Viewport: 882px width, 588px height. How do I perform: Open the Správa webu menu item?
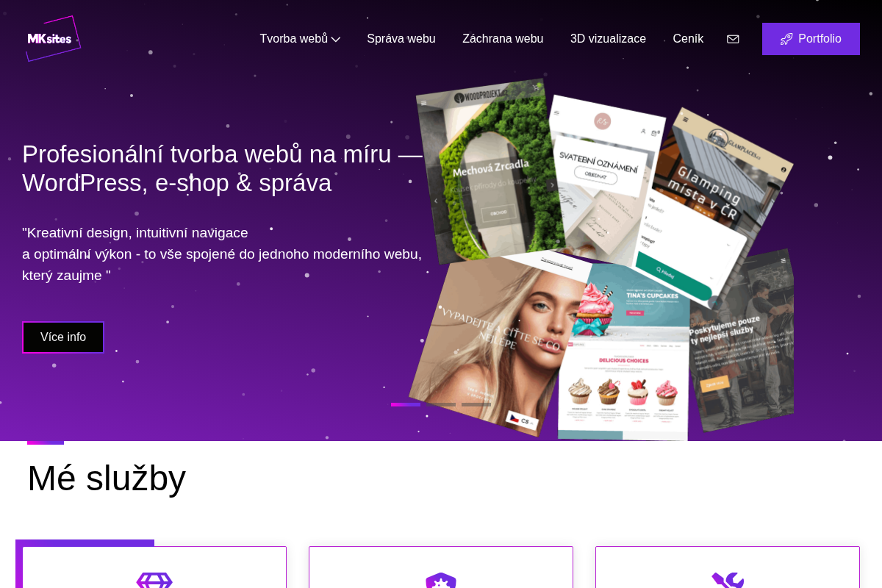pos(401,39)
